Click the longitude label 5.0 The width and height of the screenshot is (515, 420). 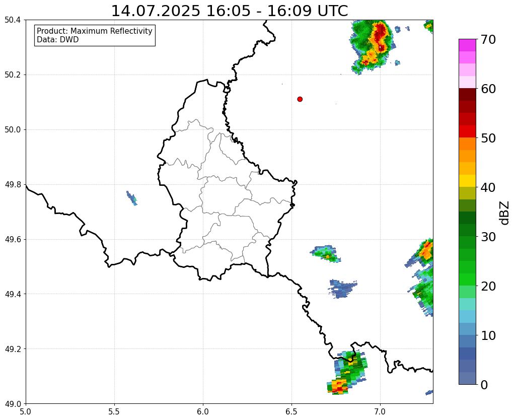click(26, 411)
